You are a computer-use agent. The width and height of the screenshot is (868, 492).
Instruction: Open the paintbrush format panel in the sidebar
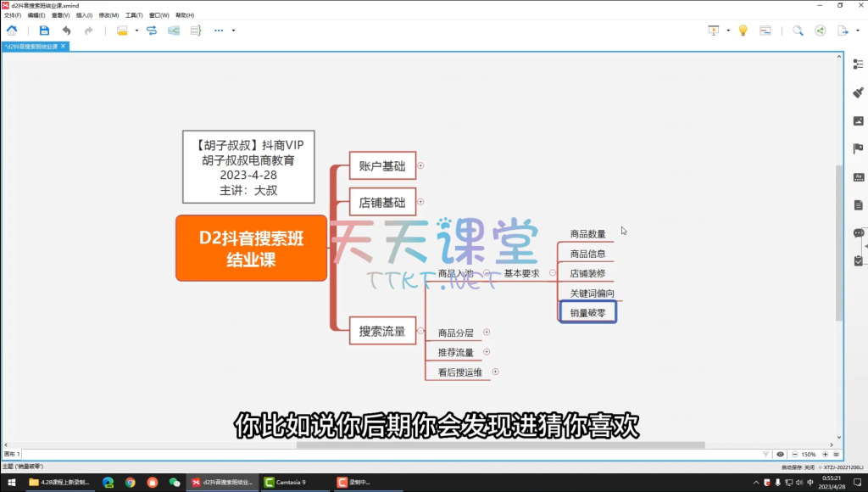(x=858, y=92)
